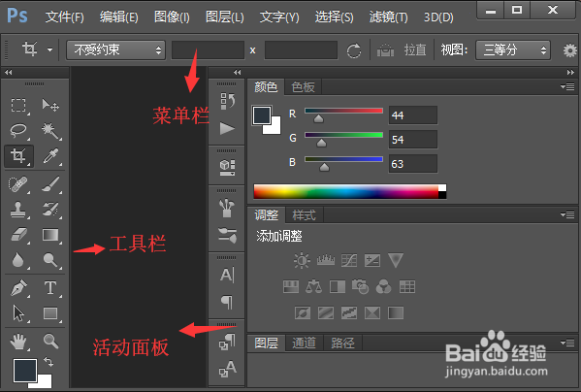Select the Magic Wand tool
This screenshot has width=581, height=392.
point(50,130)
